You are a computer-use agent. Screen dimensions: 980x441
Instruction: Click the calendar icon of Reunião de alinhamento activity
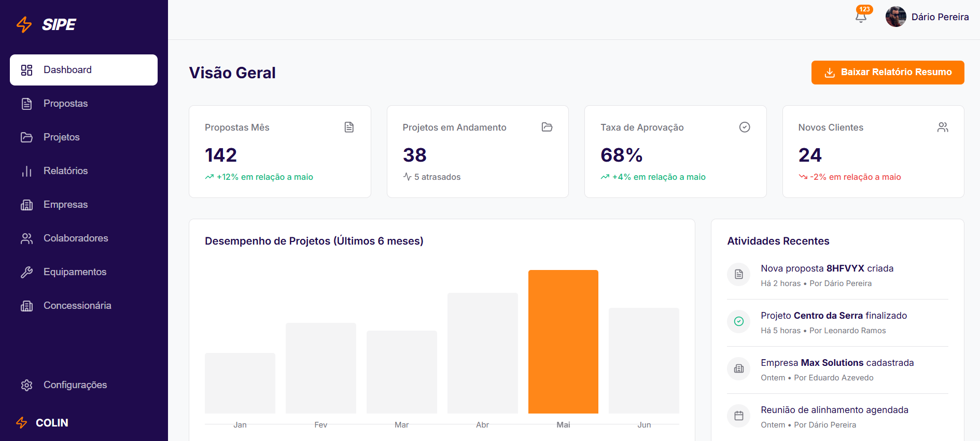pyautogui.click(x=739, y=416)
